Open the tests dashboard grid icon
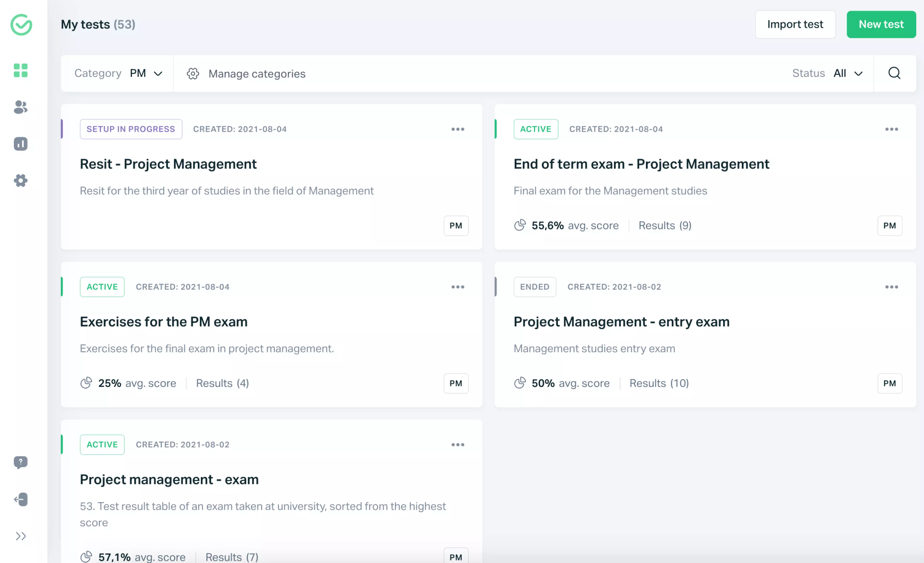The height and width of the screenshot is (563, 924). point(21,70)
